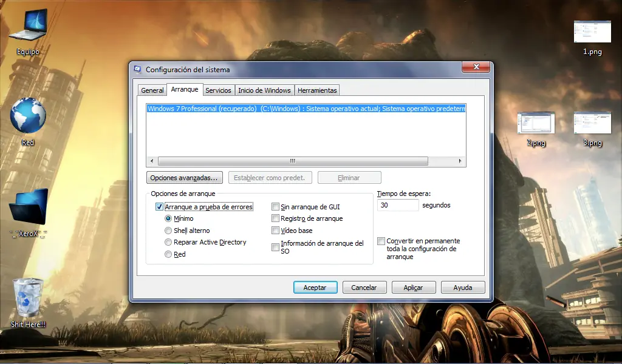Select the Windows 7 Professional boot entry
This screenshot has width=622, height=364.
pos(306,109)
